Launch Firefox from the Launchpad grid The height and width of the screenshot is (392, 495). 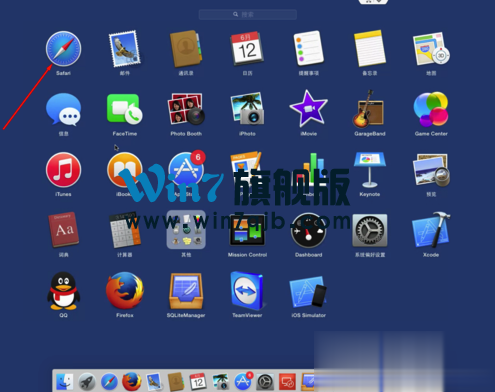[x=124, y=291]
